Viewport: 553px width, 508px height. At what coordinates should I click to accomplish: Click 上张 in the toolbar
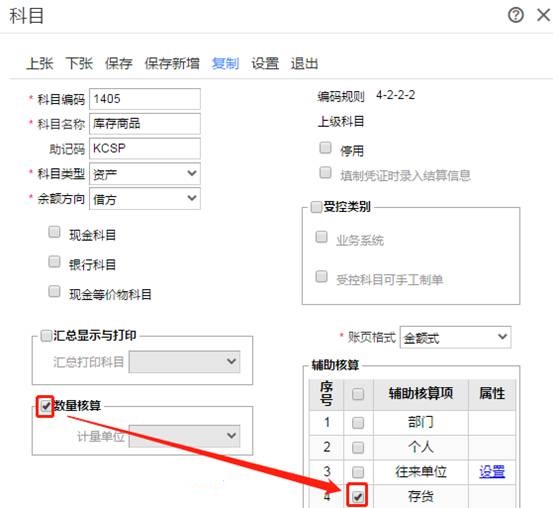click(x=40, y=64)
